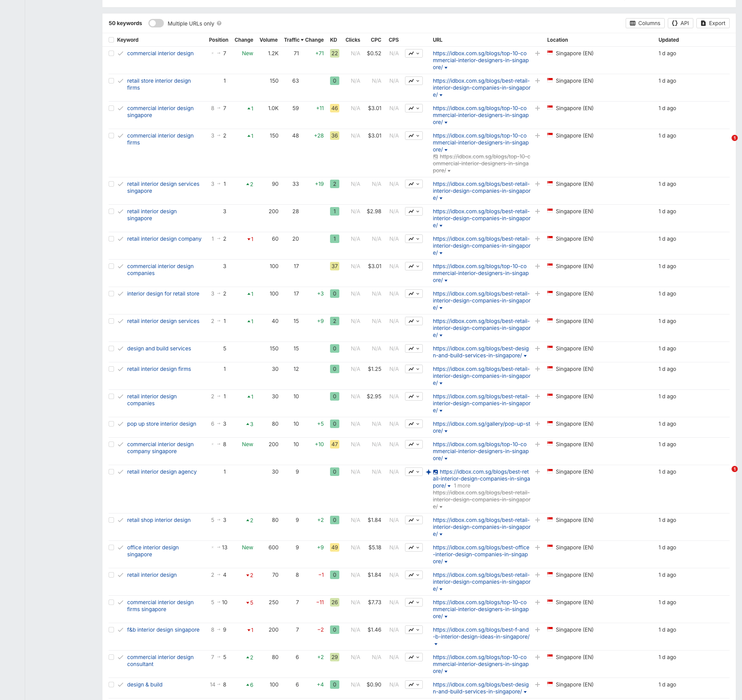Screen dimensions: 742x700
Task: Select checkbox for retail interior design services singapore
Action: [x=111, y=184]
